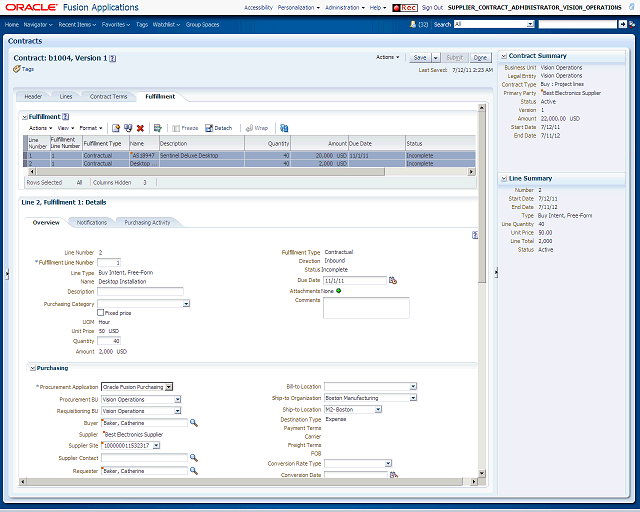Open the Favorites menu
This screenshot has width=640, height=512.
pyautogui.click(x=116, y=24)
